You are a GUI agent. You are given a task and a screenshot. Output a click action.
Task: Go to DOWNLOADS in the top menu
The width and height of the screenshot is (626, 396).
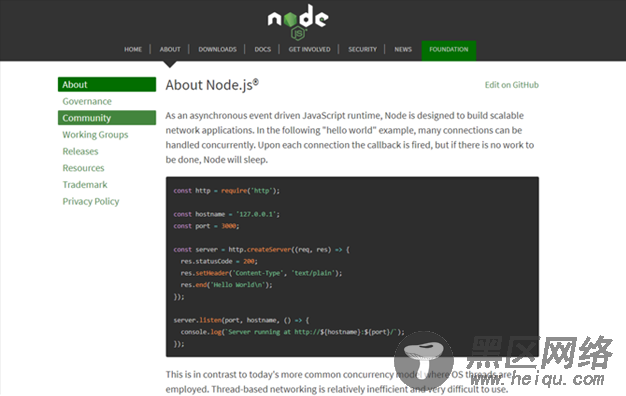(218, 50)
